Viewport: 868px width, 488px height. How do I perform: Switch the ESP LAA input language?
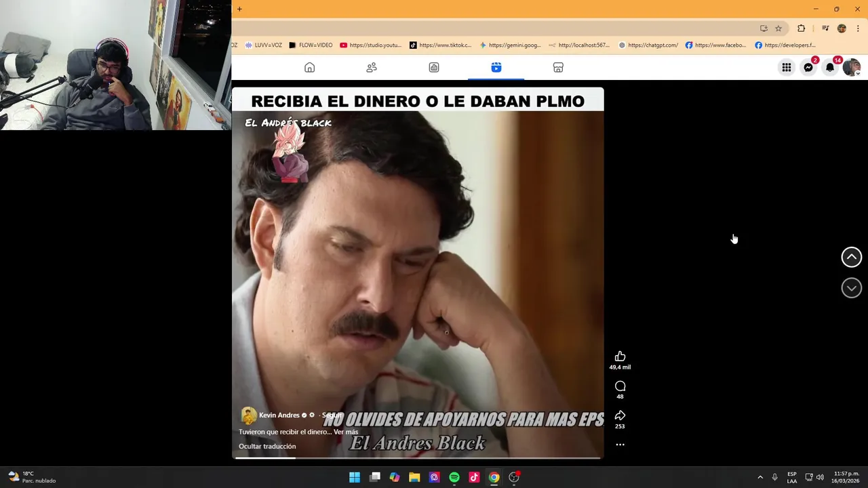point(792,477)
